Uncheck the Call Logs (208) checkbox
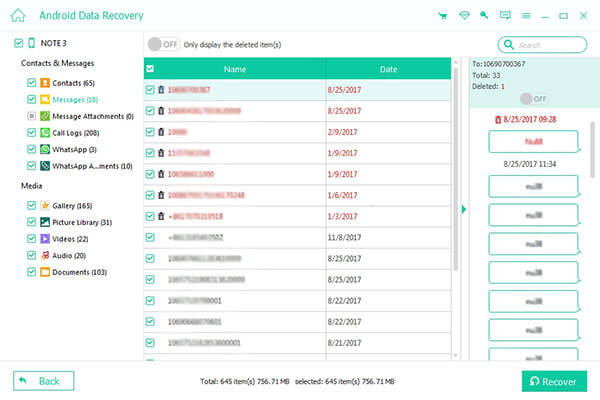600x400 pixels. [x=31, y=132]
